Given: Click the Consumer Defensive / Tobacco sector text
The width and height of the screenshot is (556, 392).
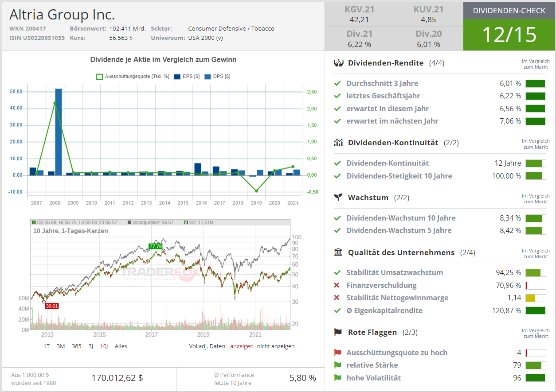Looking at the screenshot, I should pos(231,28).
